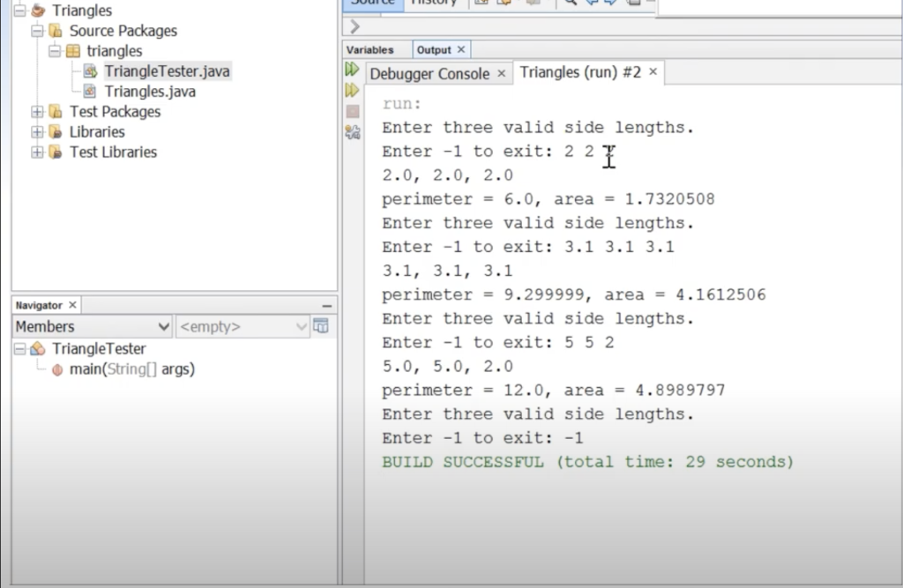The image size is (903, 588).
Task: Click the Find magnifier icon in editor toolbar
Action: coord(571,4)
